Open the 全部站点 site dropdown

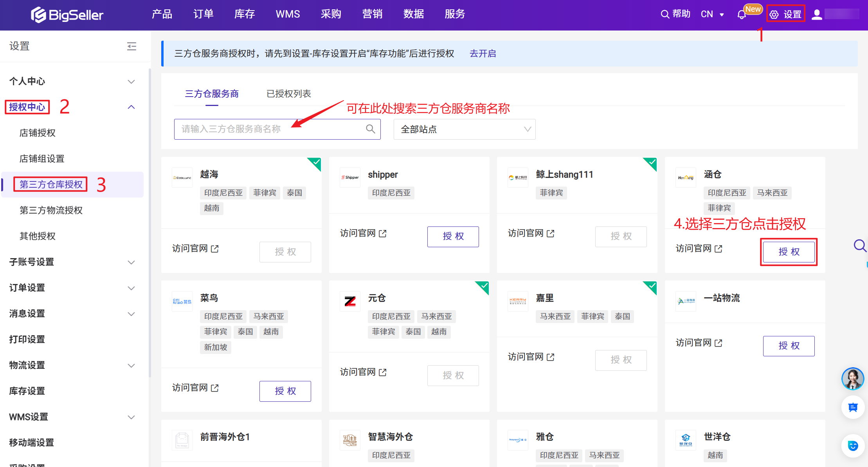(x=465, y=129)
